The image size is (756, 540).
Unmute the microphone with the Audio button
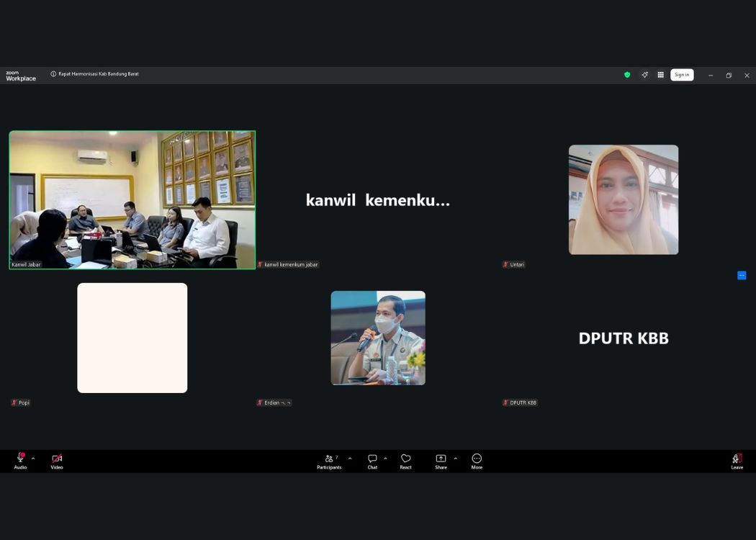coord(20,461)
